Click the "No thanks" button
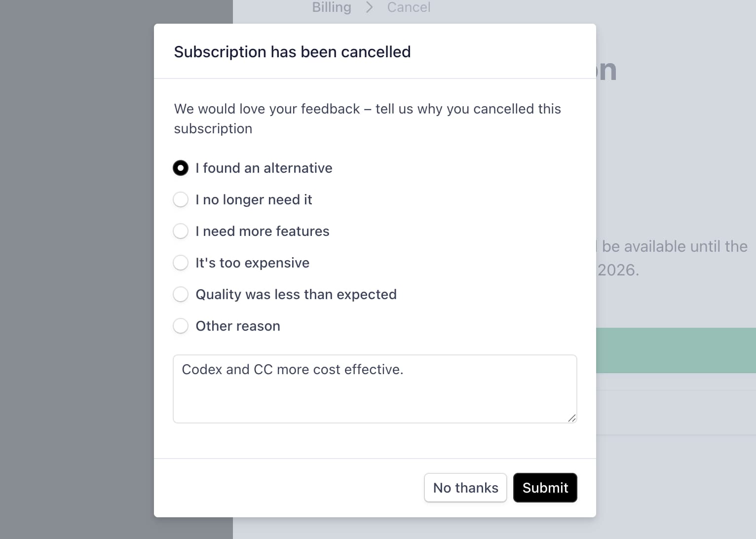 click(465, 488)
